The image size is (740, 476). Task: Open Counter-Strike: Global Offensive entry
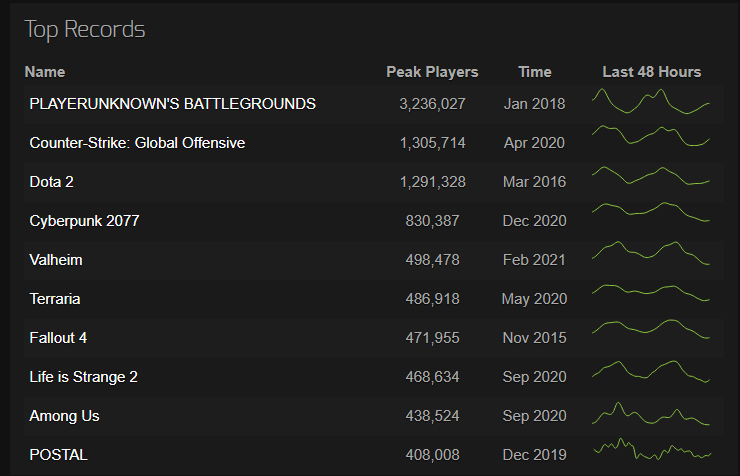(137, 143)
